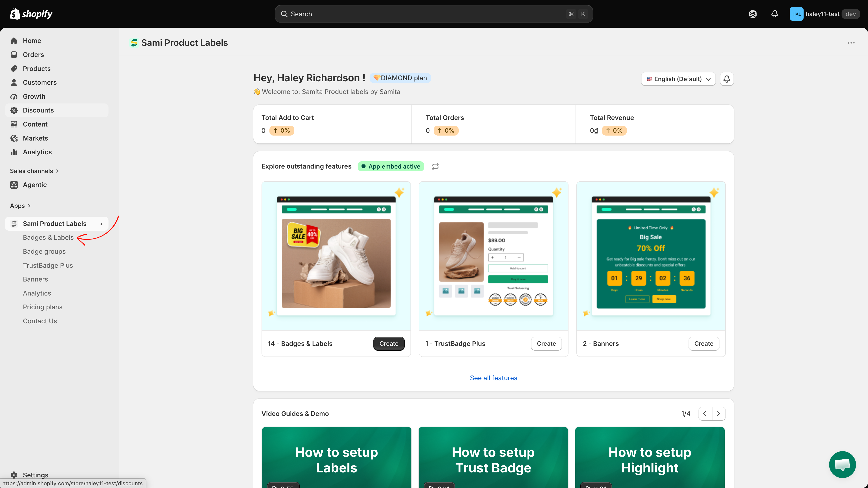Click the Shopify logo
Image resolution: width=868 pixels, height=488 pixels.
(x=31, y=14)
